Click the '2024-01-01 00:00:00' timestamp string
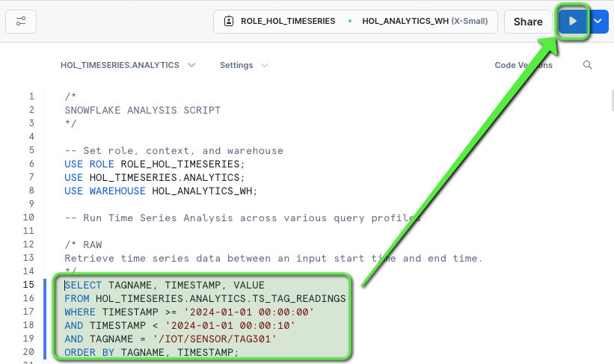This screenshot has width=614, height=364. pos(249,312)
